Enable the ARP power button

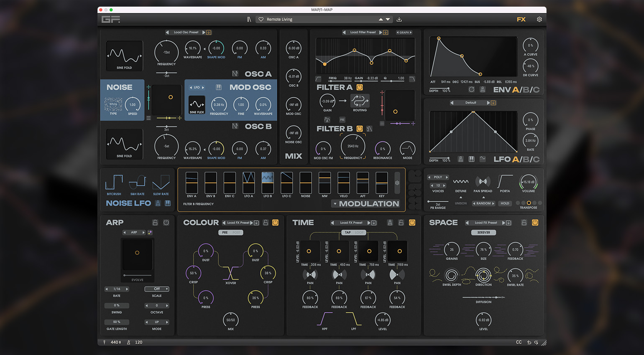166,223
